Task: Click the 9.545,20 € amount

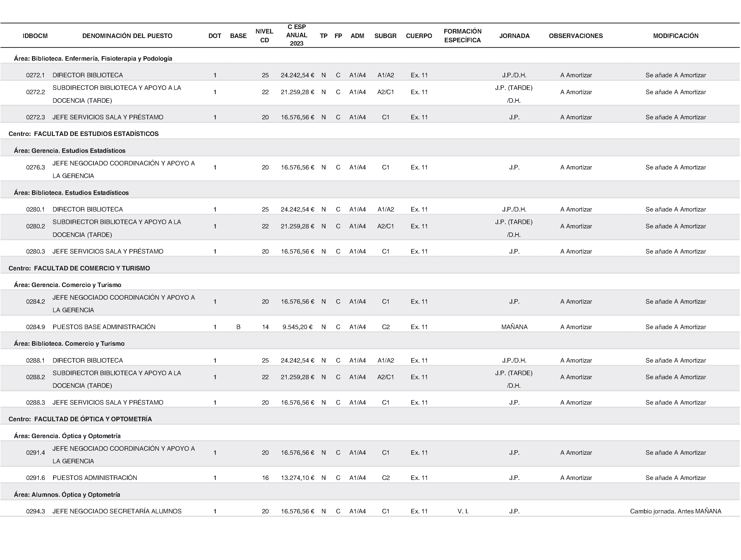Action: point(297,327)
